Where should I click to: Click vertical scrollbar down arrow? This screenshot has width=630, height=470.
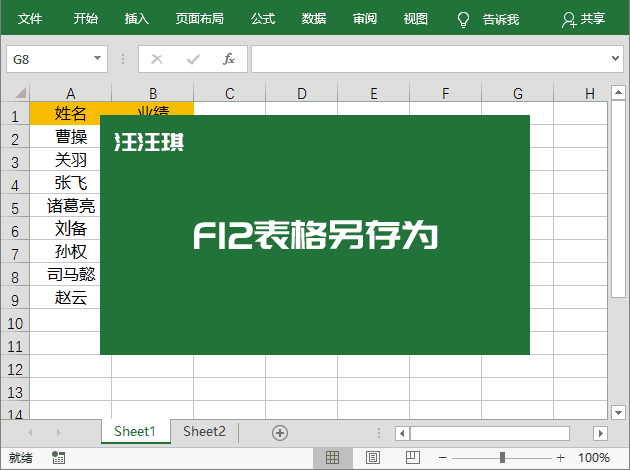pos(618,412)
